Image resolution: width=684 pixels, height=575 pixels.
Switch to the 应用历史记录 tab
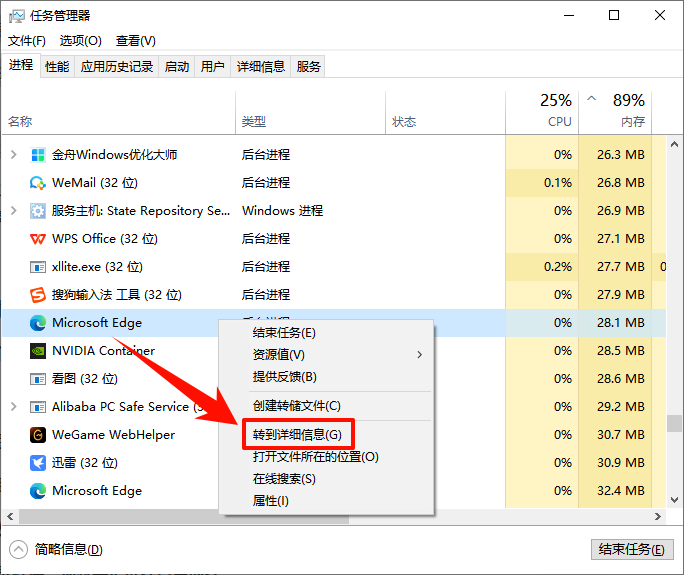point(117,67)
